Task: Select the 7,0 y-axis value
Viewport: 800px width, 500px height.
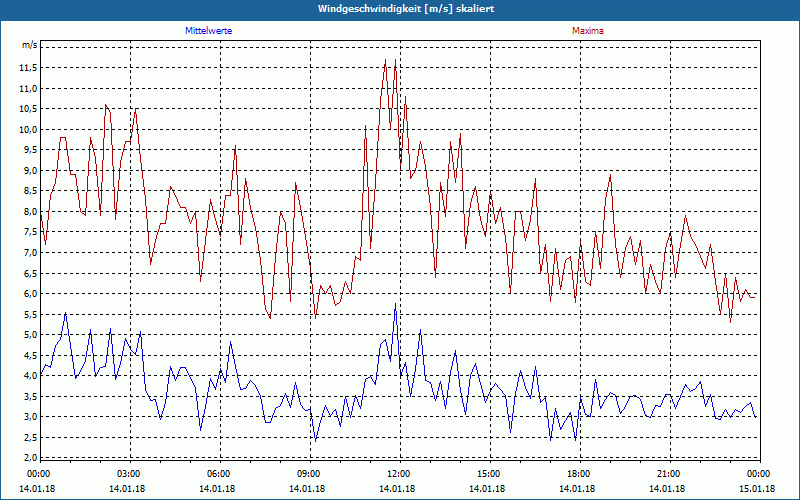Action: 31,253
